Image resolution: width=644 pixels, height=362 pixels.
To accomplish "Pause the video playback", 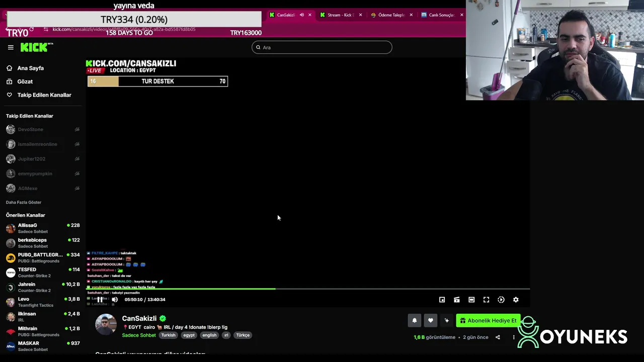I will (100, 300).
